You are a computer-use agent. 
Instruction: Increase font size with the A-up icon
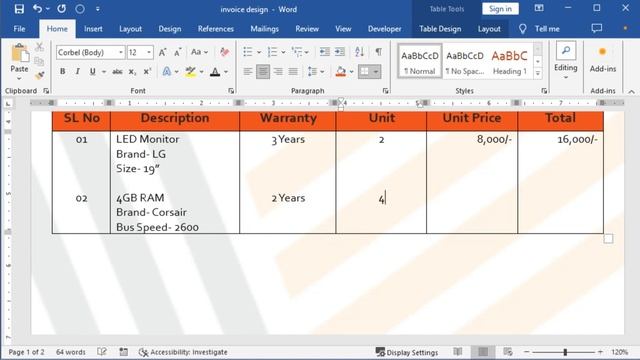coord(162,52)
